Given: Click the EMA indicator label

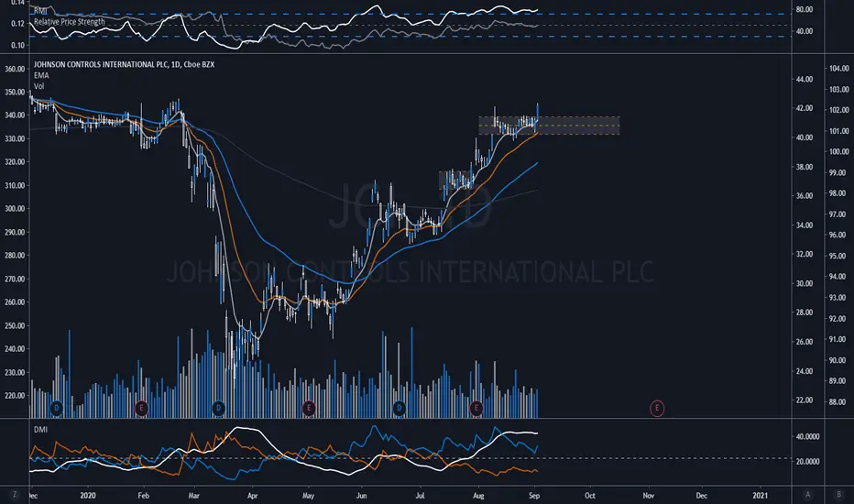Looking at the screenshot, I should pos(41,75).
